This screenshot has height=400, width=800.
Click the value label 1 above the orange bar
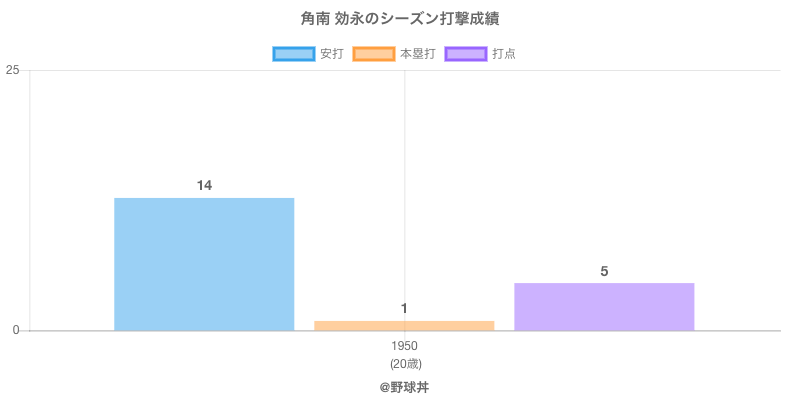404,308
